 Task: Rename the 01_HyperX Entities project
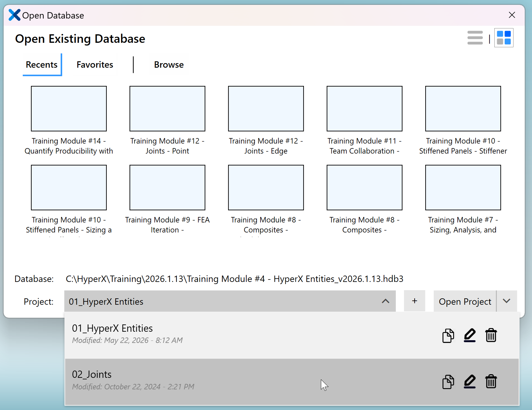click(470, 335)
